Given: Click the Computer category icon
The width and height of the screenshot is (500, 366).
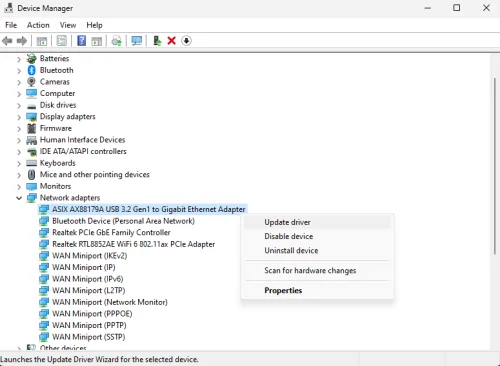Looking at the screenshot, I should [x=31, y=93].
